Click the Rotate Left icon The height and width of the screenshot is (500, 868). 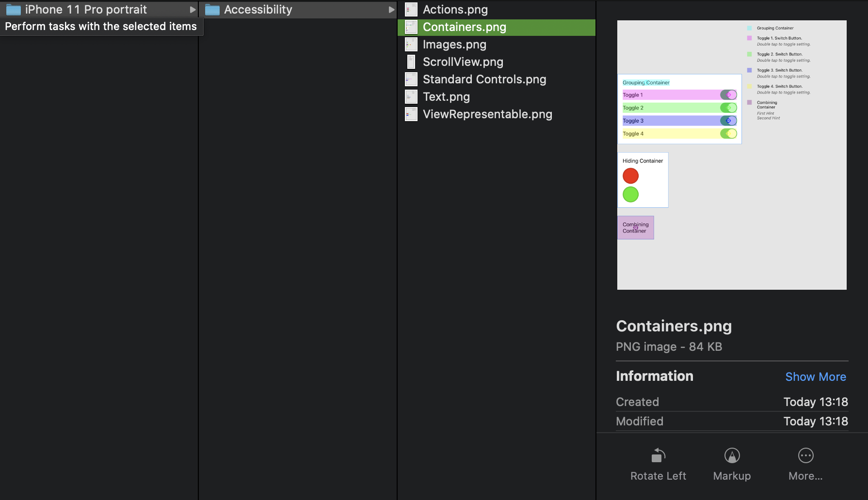(658, 456)
